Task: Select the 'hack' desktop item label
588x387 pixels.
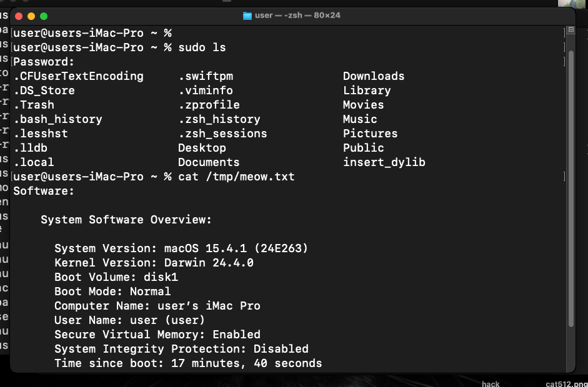Action: (x=491, y=383)
